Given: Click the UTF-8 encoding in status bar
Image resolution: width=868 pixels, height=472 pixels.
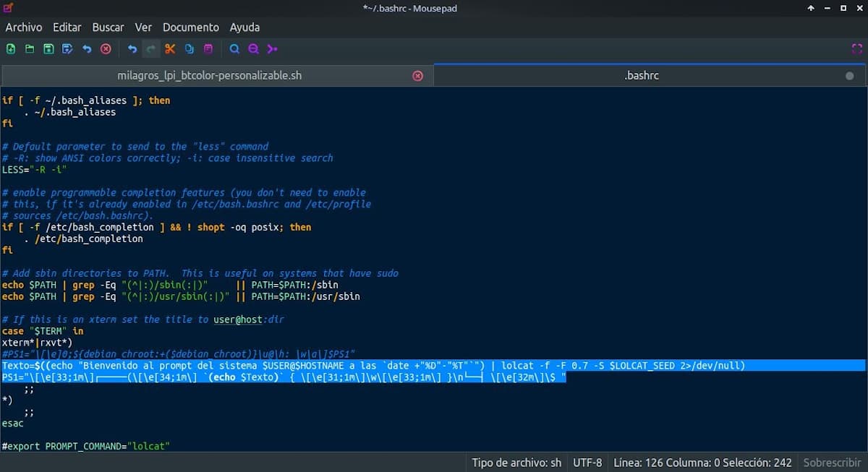Looking at the screenshot, I should point(587,463).
